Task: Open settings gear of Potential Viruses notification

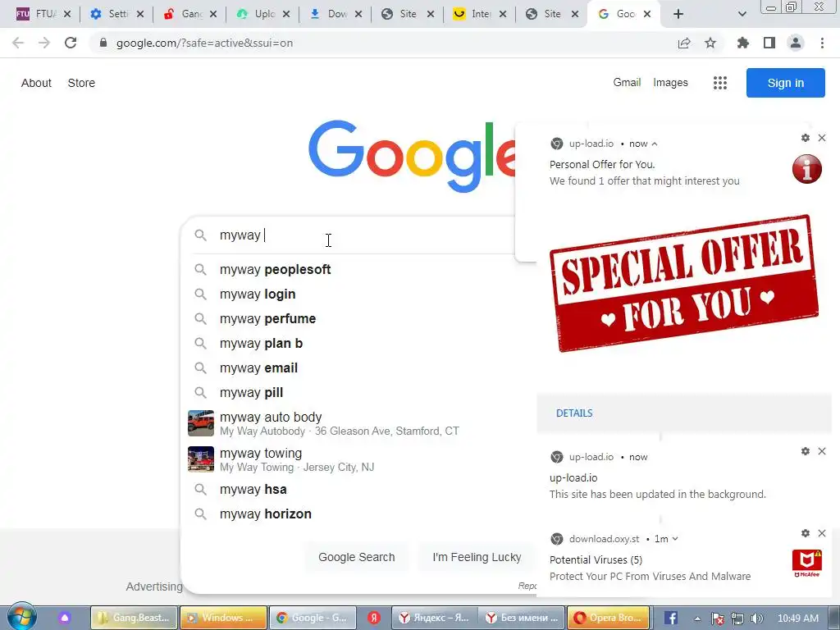Action: point(806,533)
